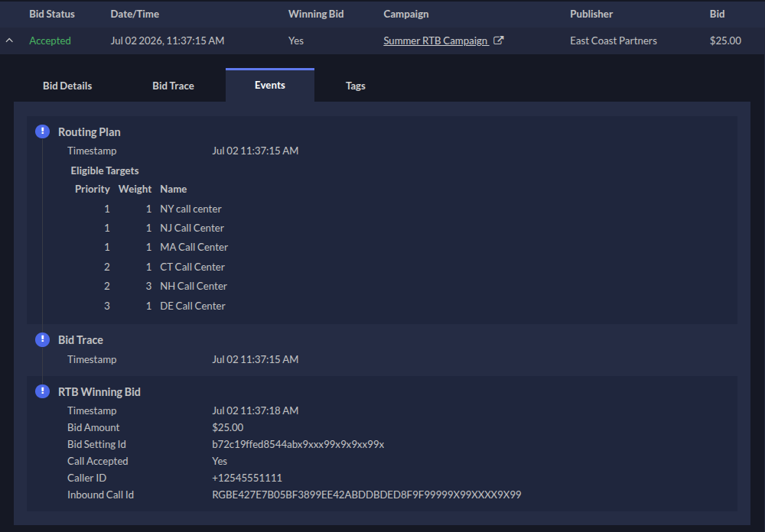Switch to the Bid Details tab
The height and width of the screenshot is (532, 765).
[x=67, y=86]
